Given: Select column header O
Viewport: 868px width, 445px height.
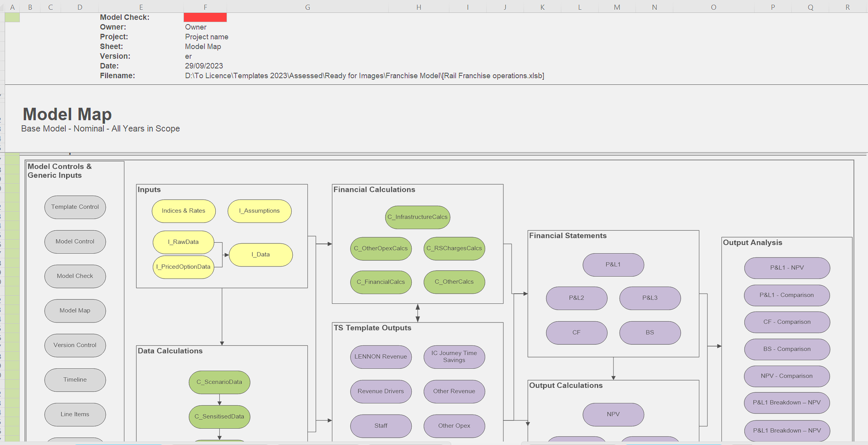Looking at the screenshot, I should (714, 7).
